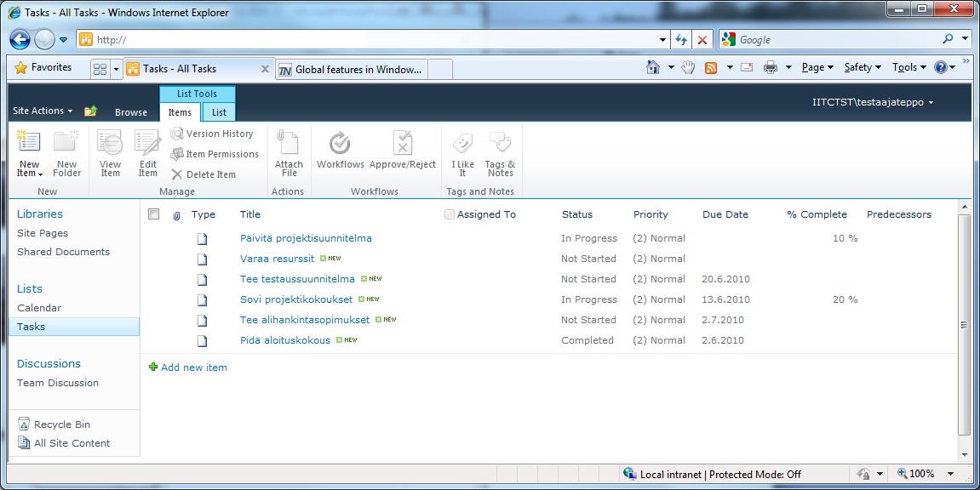980x490 pixels.
Task: Switch to Tasks - All Tasks browser tab
Action: tap(198, 69)
